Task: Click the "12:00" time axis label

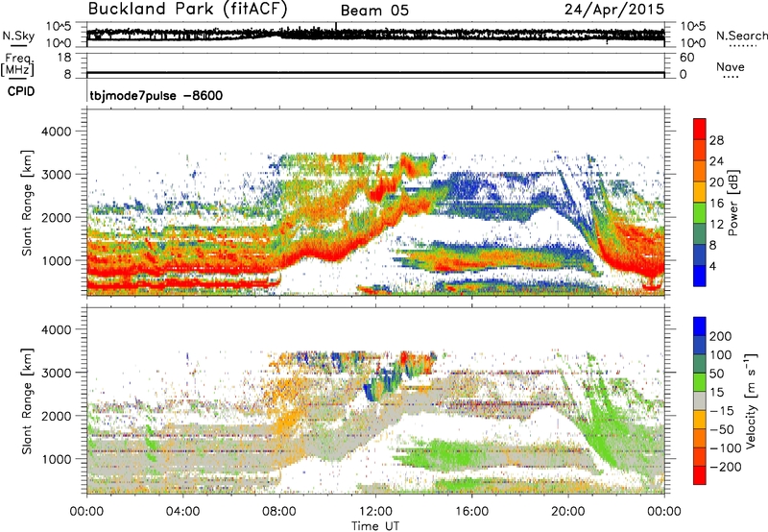Action: pos(375,512)
